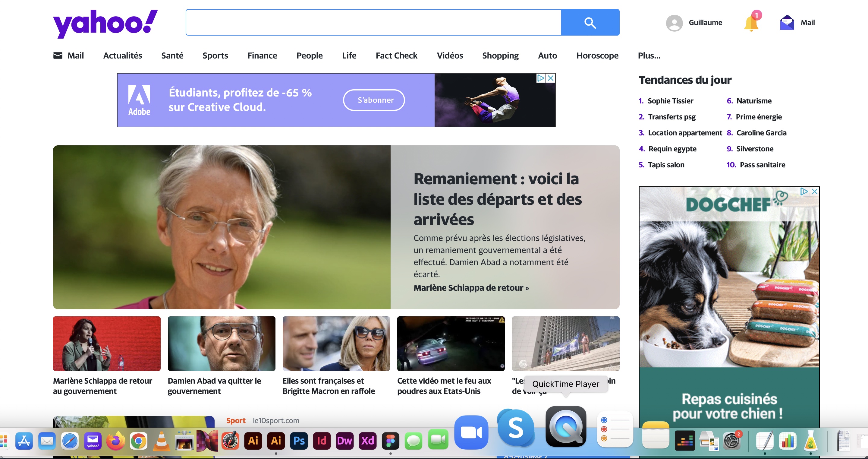Follow 'Marlène Schiappa de retour »' link
Viewport: 868px width, 459px height.
pyautogui.click(x=471, y=288)
